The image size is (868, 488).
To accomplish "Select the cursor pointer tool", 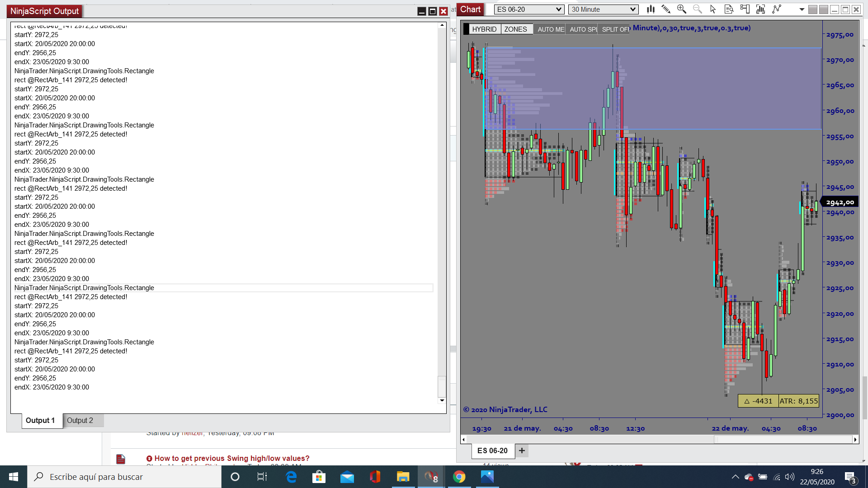I will point(713,9).
